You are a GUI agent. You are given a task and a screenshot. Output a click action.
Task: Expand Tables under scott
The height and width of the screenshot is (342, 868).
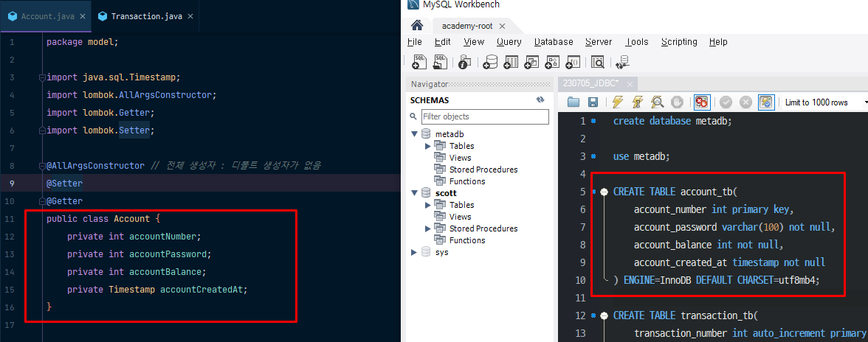coord(427,205)
